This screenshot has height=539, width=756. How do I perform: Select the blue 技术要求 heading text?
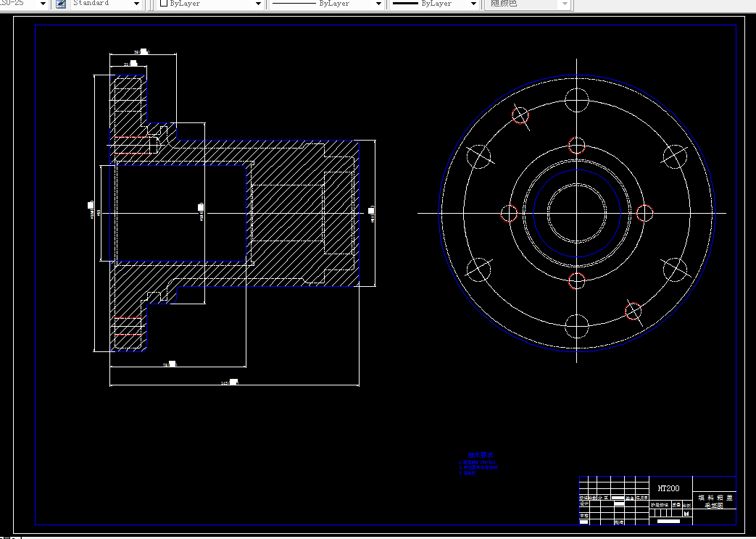pos(481,455)
